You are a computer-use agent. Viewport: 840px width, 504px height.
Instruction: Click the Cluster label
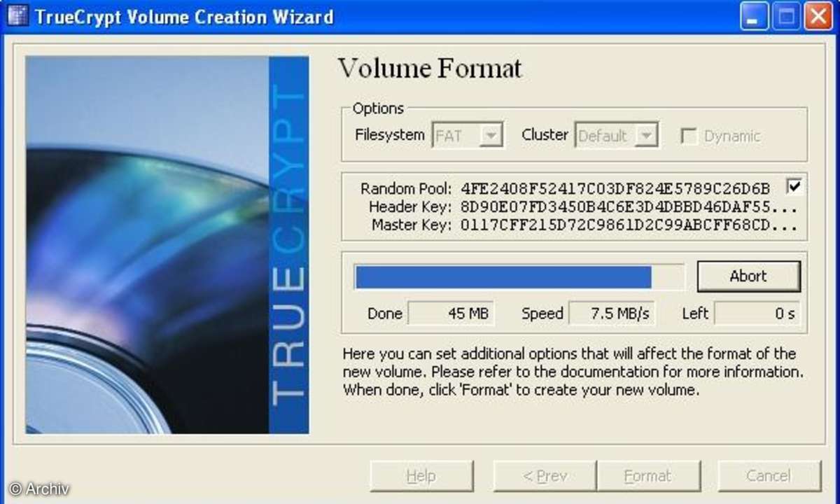pos(545,134)
